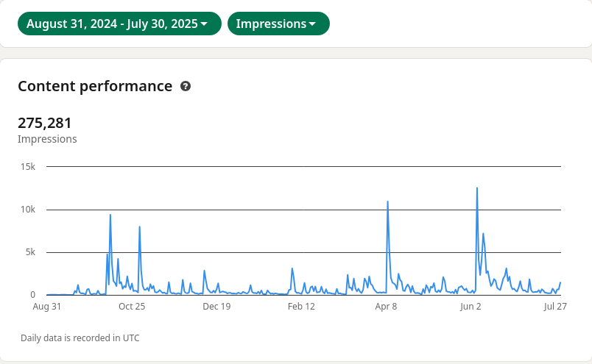592x364 pixels.
Task: Click the Feb 12 x-axis label
Action: tap(301, 307)
